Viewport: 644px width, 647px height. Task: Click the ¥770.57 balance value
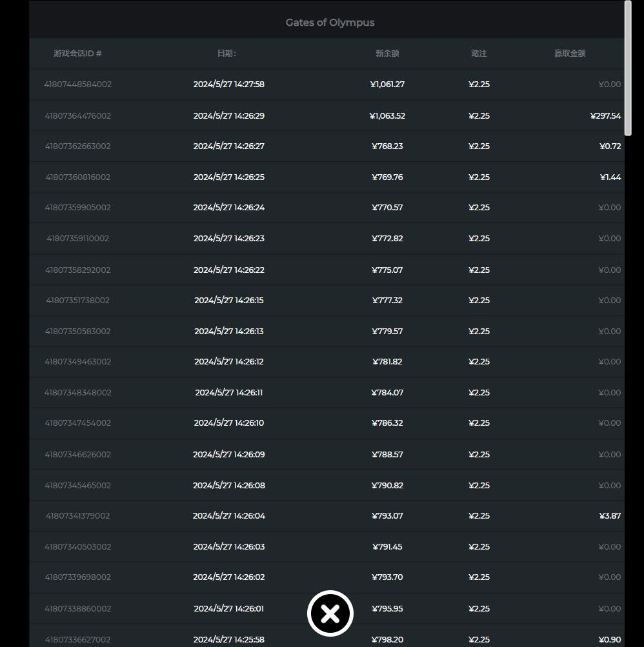click(387, 207)
